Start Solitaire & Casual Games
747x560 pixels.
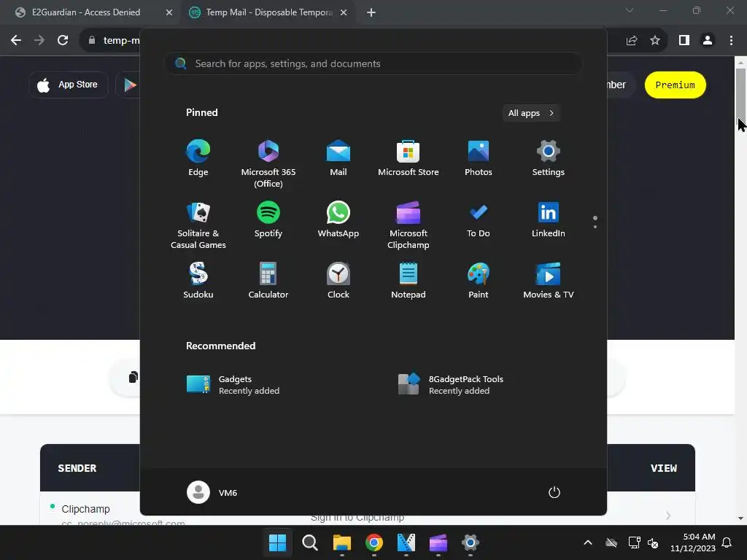point(198,226)
